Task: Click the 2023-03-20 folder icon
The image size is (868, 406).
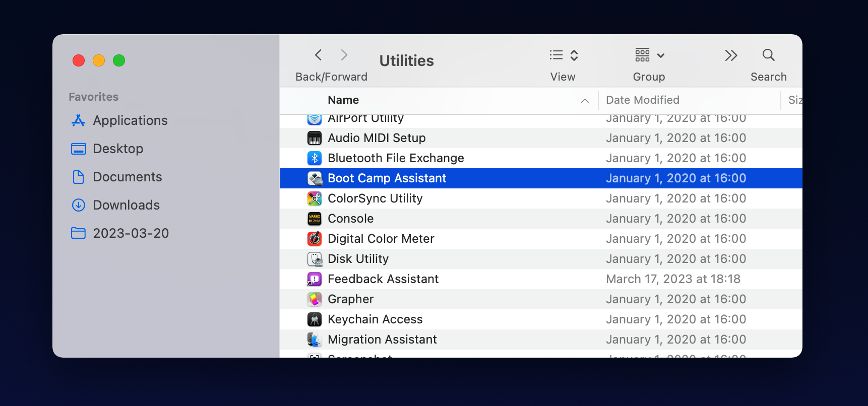Action: coord(78,233)
